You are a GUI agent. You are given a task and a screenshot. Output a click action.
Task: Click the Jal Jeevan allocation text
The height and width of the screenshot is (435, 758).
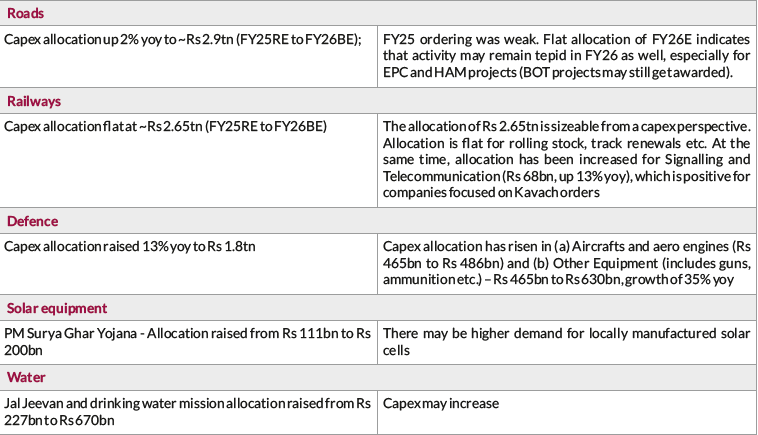coord(187,402)
